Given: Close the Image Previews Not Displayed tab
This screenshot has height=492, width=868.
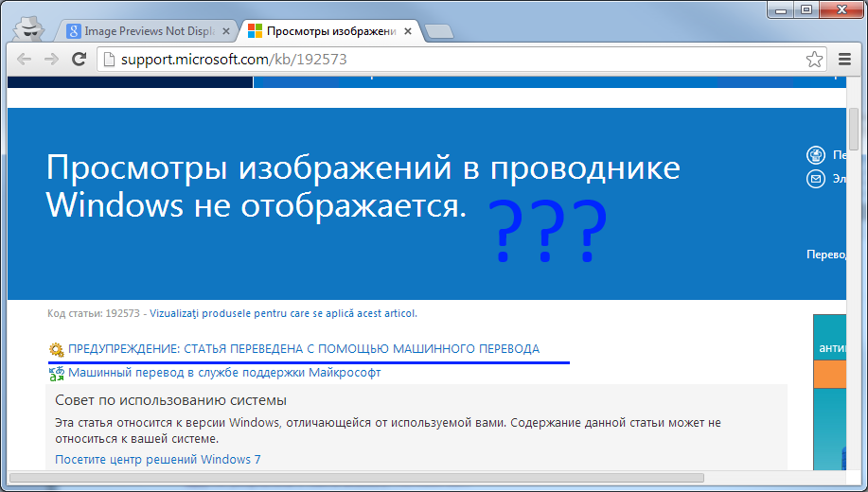Looking at the screenshot, I should point(226,31).
